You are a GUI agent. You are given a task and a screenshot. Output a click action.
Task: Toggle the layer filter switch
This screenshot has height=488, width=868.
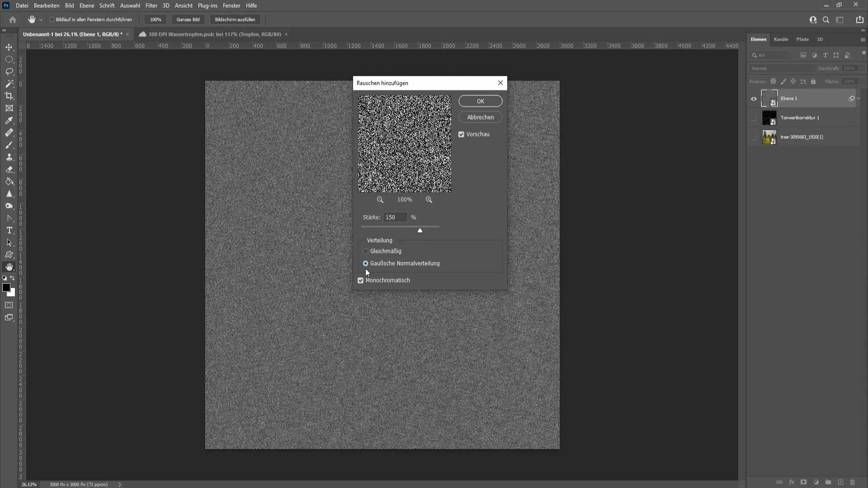(863, 53)
